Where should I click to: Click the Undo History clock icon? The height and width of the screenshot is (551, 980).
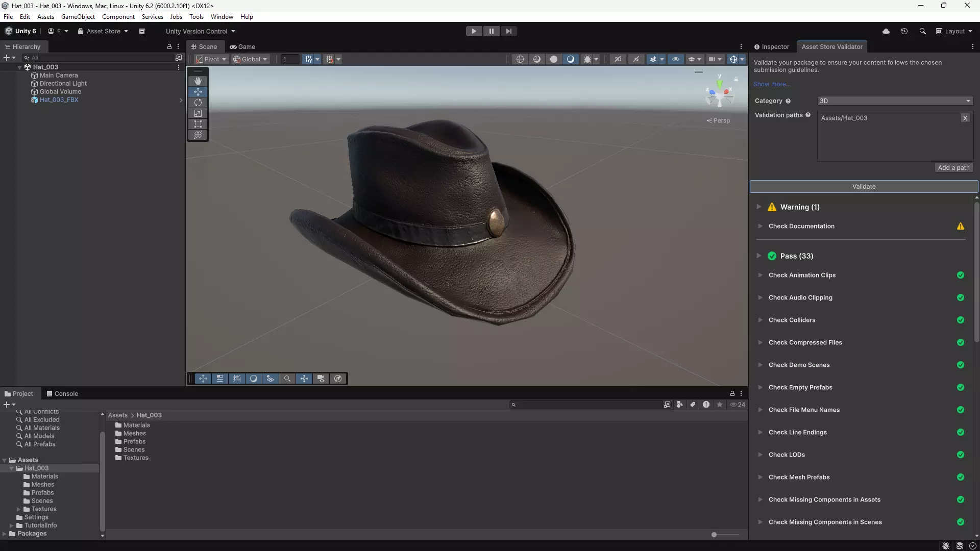tap(904, 31)
